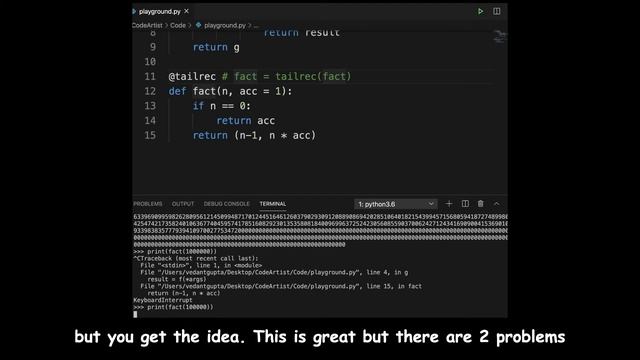Click traceback path ending 'line 15, in fact'
This screenshot has height=360, width=640.
281,286
